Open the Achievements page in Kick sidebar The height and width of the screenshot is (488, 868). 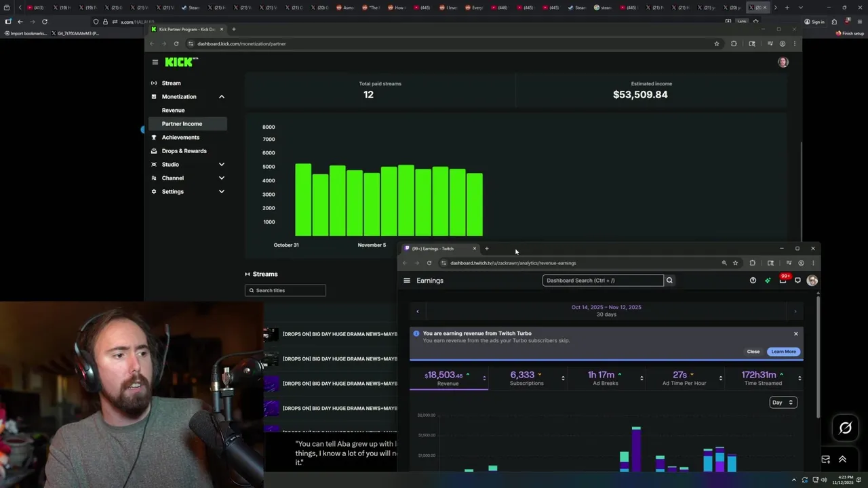tap(180, 137)
